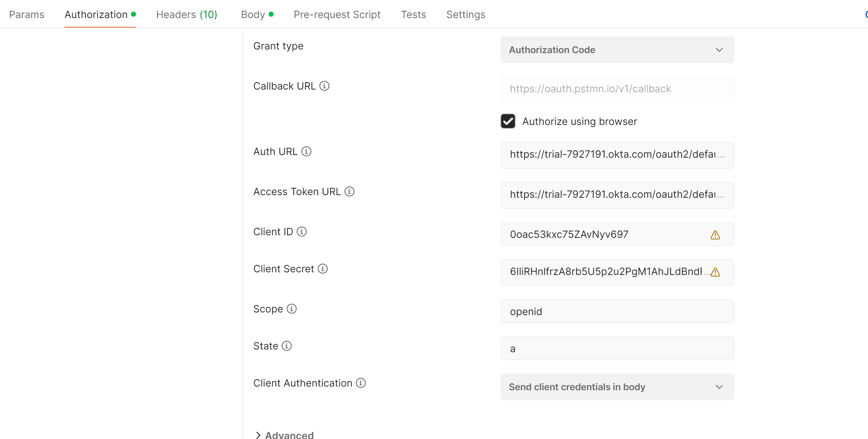Disable the Authorize using browser checkbox
Image resolution: width=868 pixels, height=439 pixels.
(508, 121)
